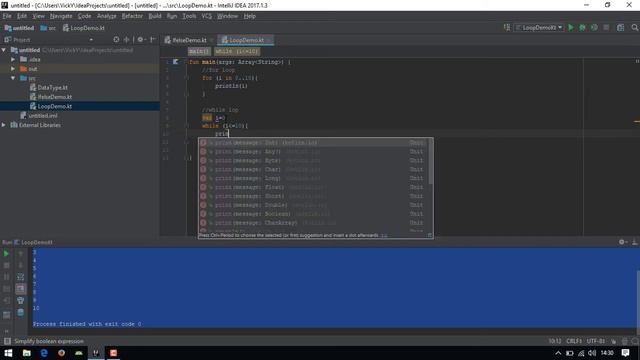Select LoopDemo.kt in the project tree

coord(54,106)
